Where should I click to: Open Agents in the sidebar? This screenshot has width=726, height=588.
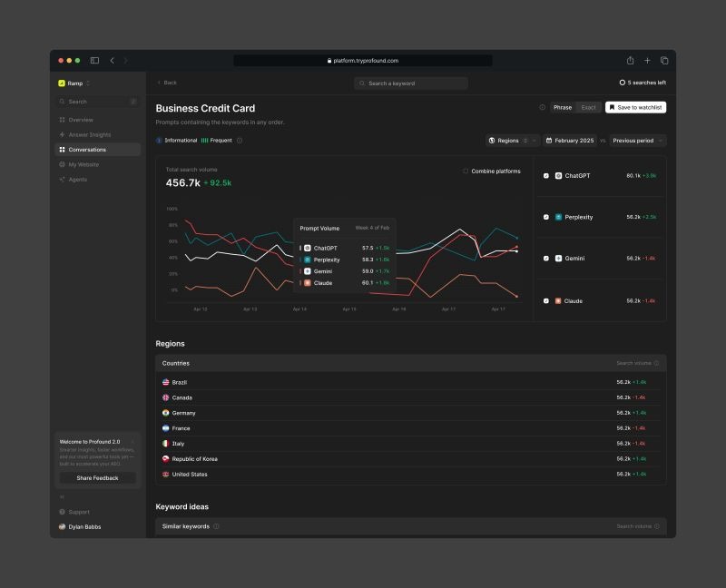(98, 180)
